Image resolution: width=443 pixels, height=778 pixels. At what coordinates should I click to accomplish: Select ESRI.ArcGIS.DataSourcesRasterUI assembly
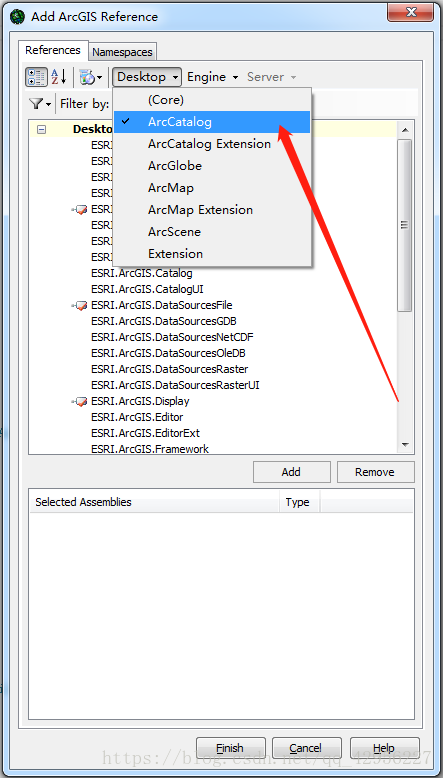[x=176, y=385]
